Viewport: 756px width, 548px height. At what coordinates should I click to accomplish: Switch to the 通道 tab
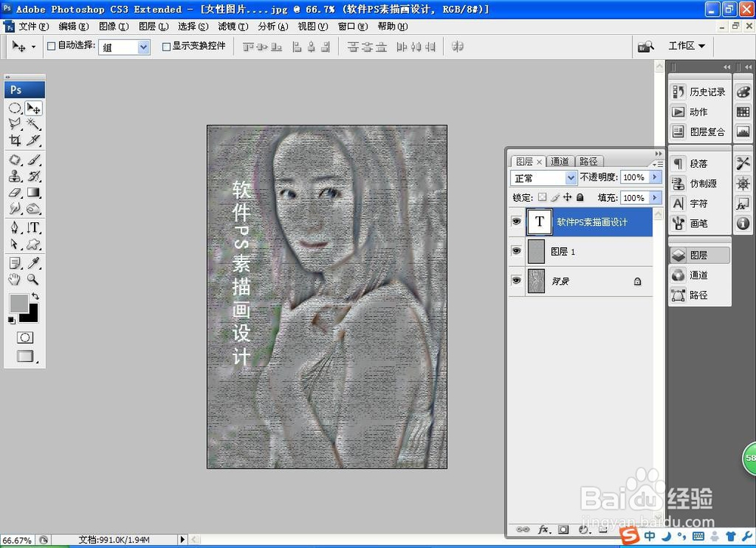pyautogui.click(x=559, y=161)
